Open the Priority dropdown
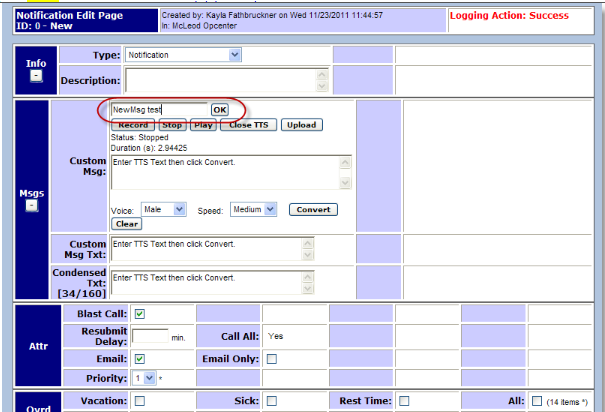Viewport: 605px width, 412px height. 144,379
